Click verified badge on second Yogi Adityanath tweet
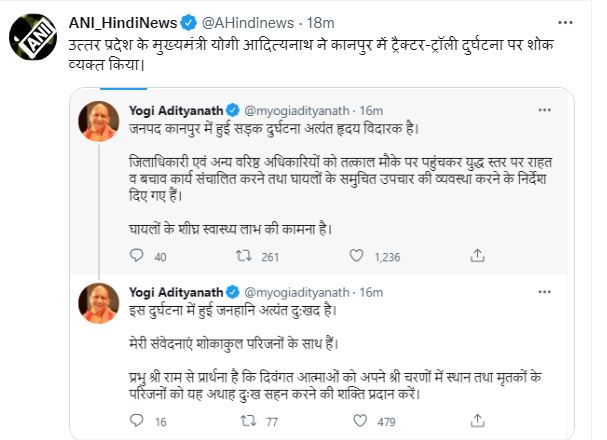The image size is (607, 440). click(233, 292)
